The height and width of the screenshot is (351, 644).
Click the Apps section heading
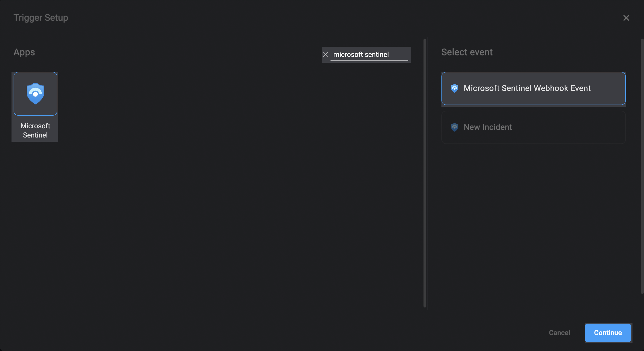(24, 52)
